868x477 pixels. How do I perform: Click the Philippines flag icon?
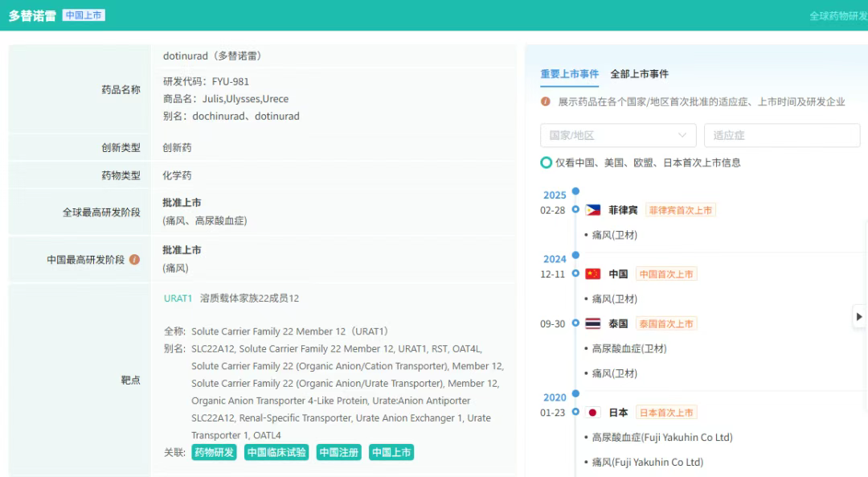(593, 210)
